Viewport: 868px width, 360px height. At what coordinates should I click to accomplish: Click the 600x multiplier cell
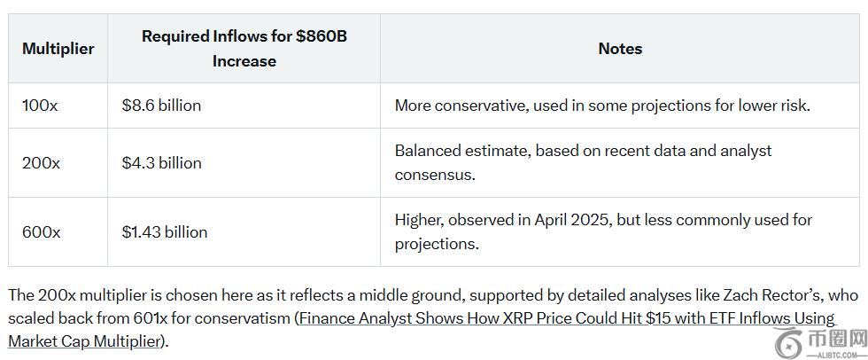(x=41, y=232)
